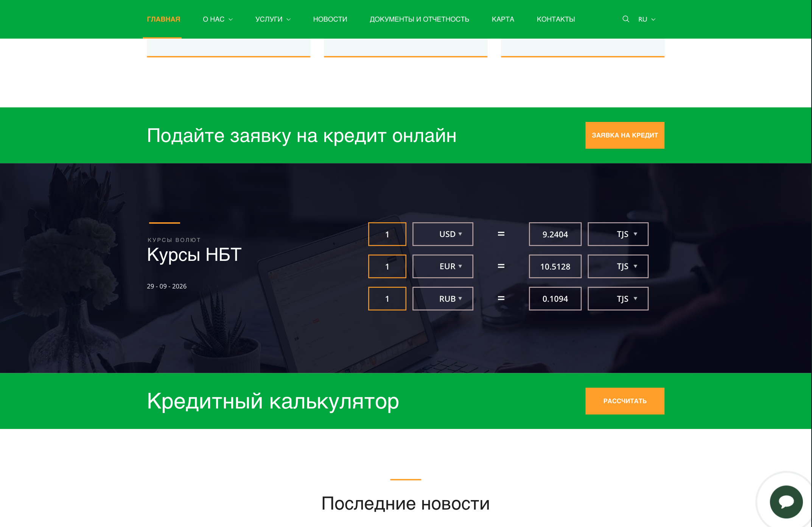This screenshot has width=812, height=527.
Task: Open the RUB currency dropdown
Action: click(x=443, y=298)
